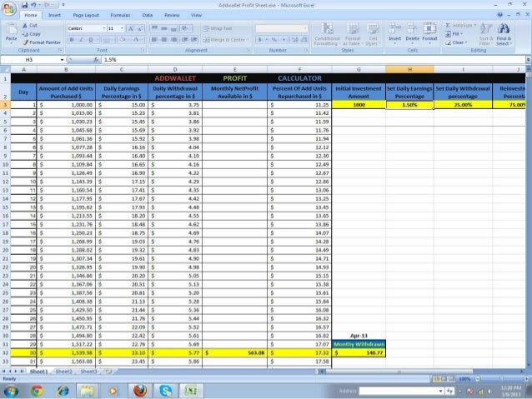Delete cells using the Delete icon
Viewport: 532px width, 399px height.
tap(412, 29)
